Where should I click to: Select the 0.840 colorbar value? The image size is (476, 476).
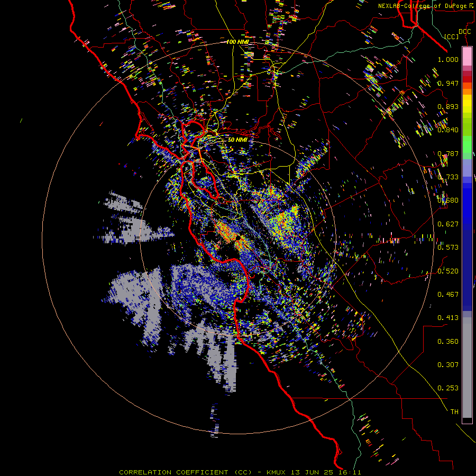[448, 130]
